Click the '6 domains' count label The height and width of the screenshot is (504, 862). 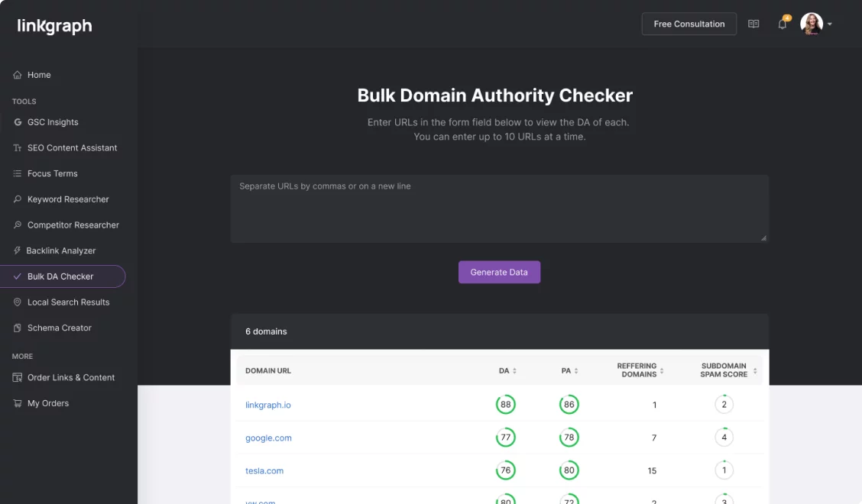click(x=266, y=331)
